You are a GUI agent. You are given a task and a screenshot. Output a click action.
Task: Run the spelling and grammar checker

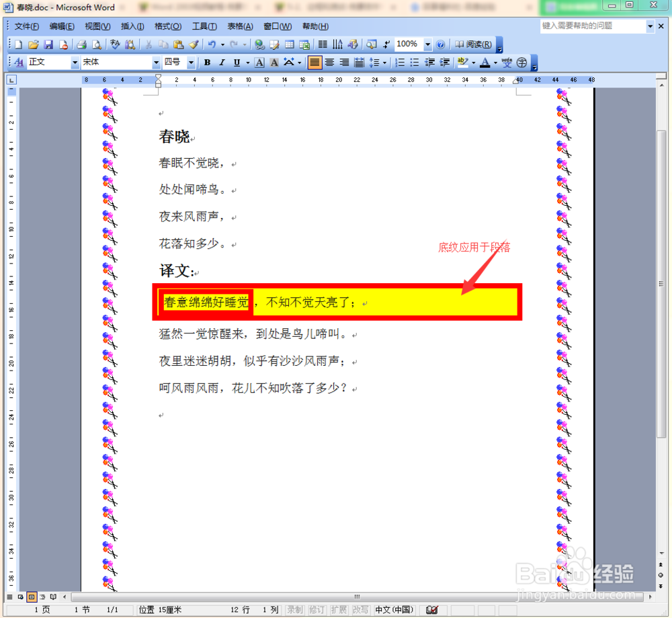tap(114, 44)
